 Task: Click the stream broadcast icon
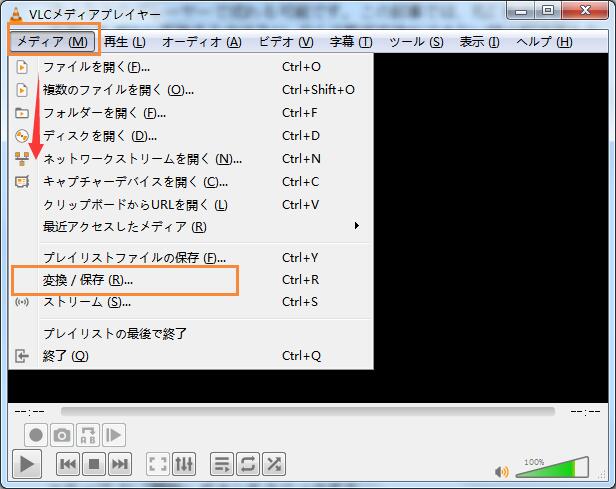(x=22, y=302)
